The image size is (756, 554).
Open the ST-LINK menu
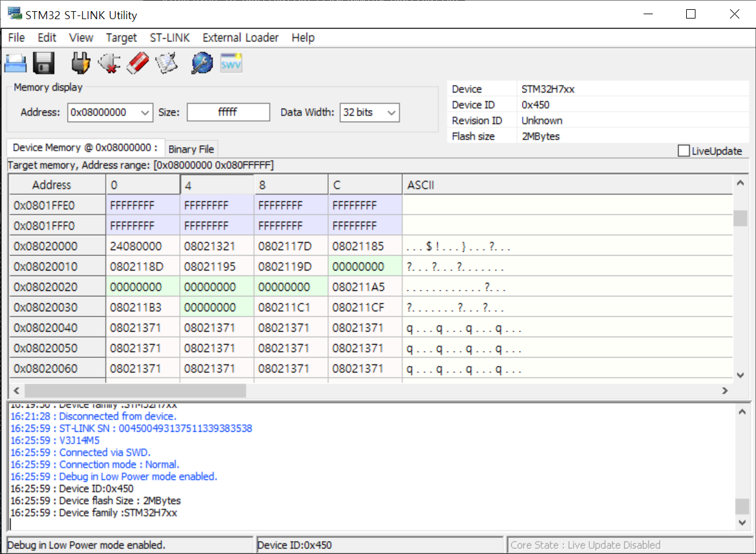point(170,38)
